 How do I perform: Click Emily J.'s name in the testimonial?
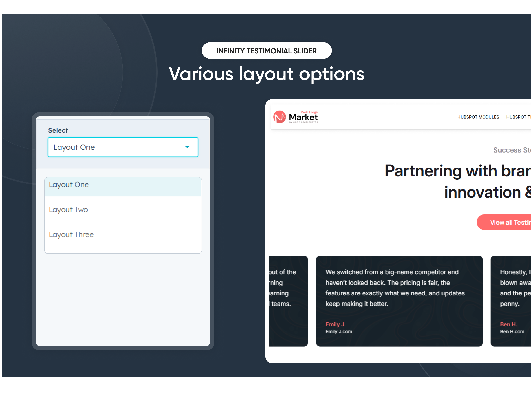[336, 324]
